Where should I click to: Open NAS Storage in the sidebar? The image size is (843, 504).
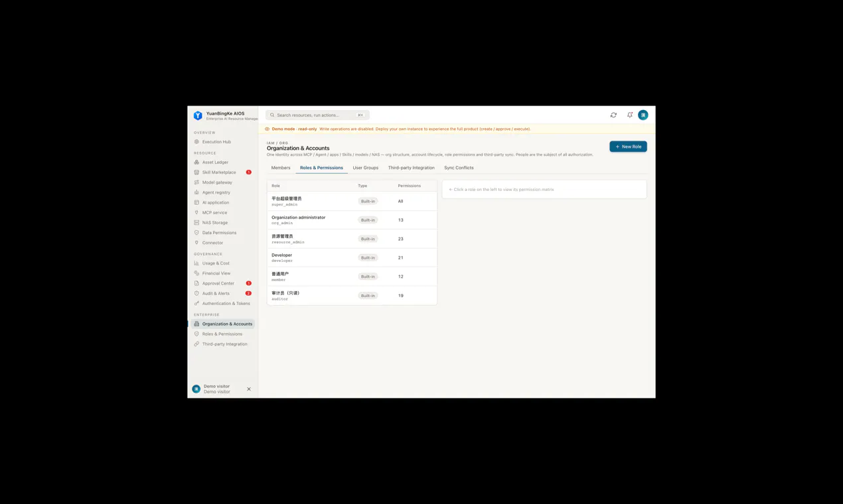coord(223,223)
